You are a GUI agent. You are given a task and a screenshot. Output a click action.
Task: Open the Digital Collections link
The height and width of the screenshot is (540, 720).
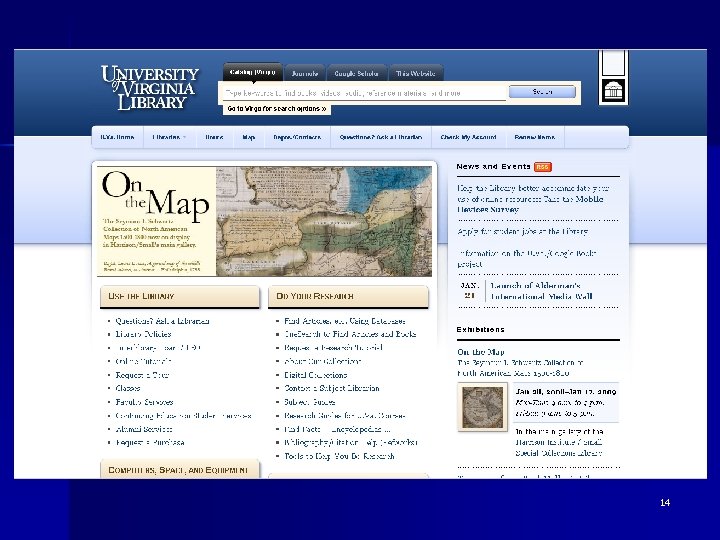315,375
